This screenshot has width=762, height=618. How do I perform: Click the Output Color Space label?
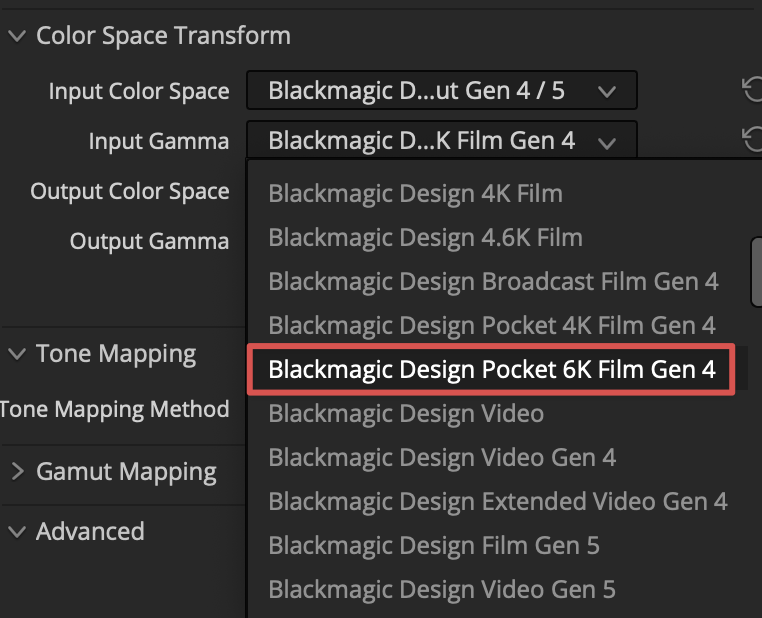click(130, 191)
